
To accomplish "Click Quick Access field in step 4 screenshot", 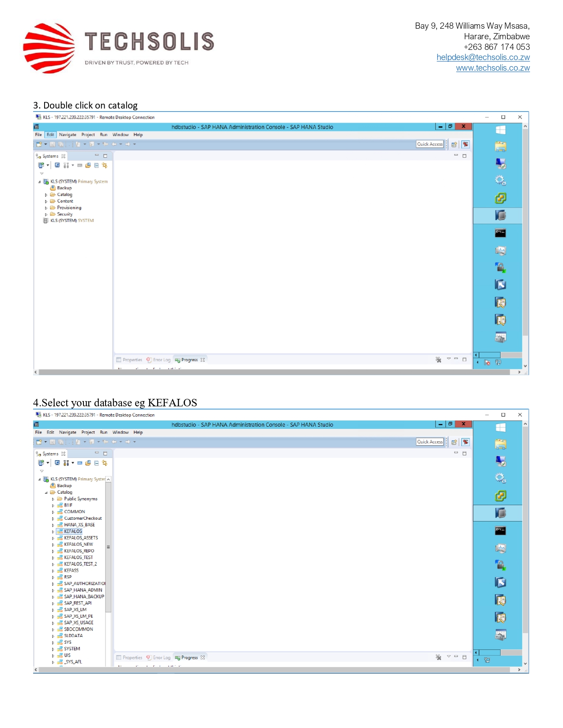I will (430, 442).
